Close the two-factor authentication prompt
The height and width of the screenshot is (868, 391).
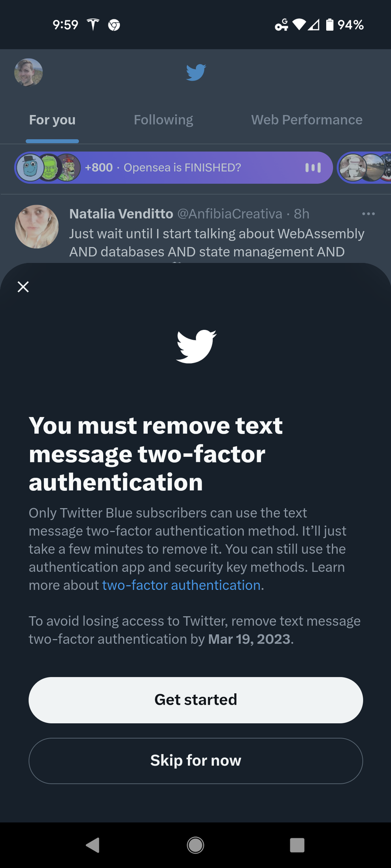pyautogui.click(x=23, y=287)
